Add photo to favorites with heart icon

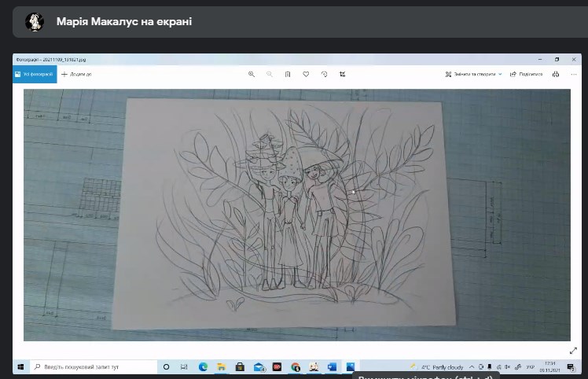point(306,74)
